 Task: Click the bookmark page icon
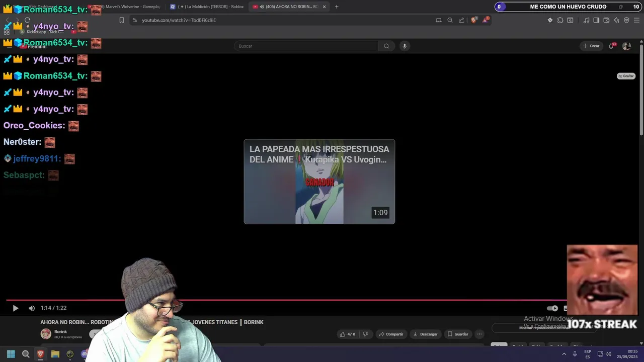click(x=121, y=20)
